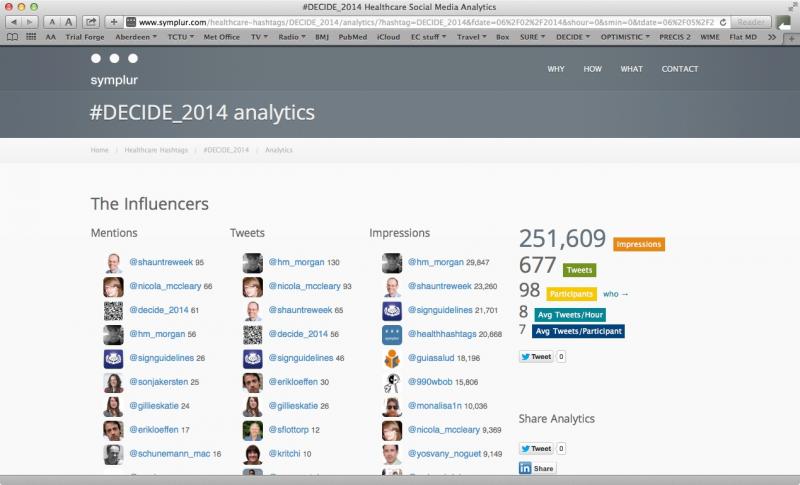Click @990wbob avatar in Impressions
The image size is (800, 485).
(x=392, y=382)
